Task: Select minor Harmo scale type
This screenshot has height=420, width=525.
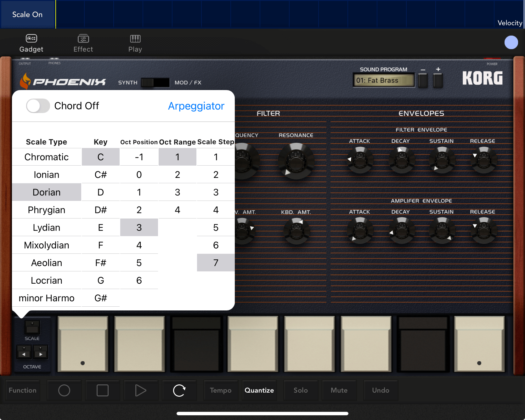Action: pyautogui.click(x=47, y=298)
